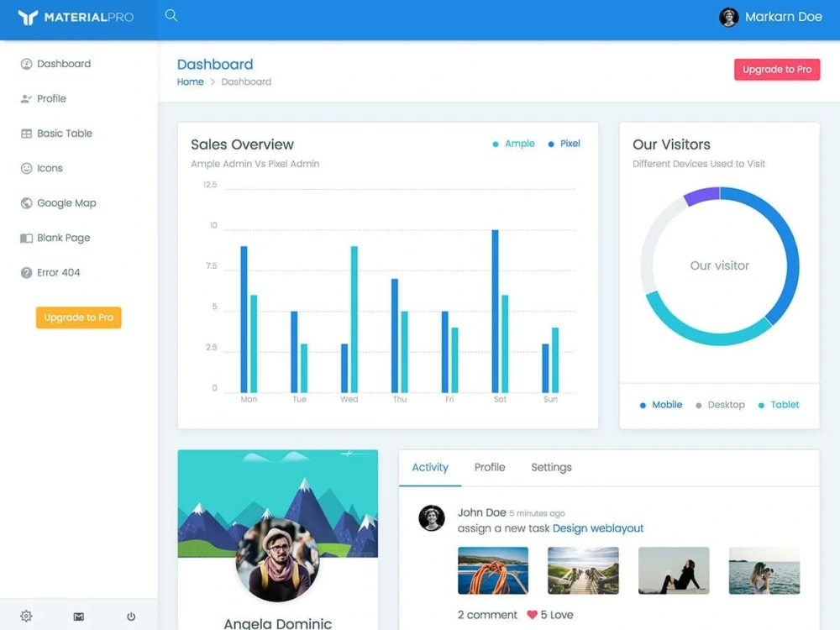Click the 'Our Visitors' card title
The height and width of the screenshot is (630, 840).
tap(671, 144)
